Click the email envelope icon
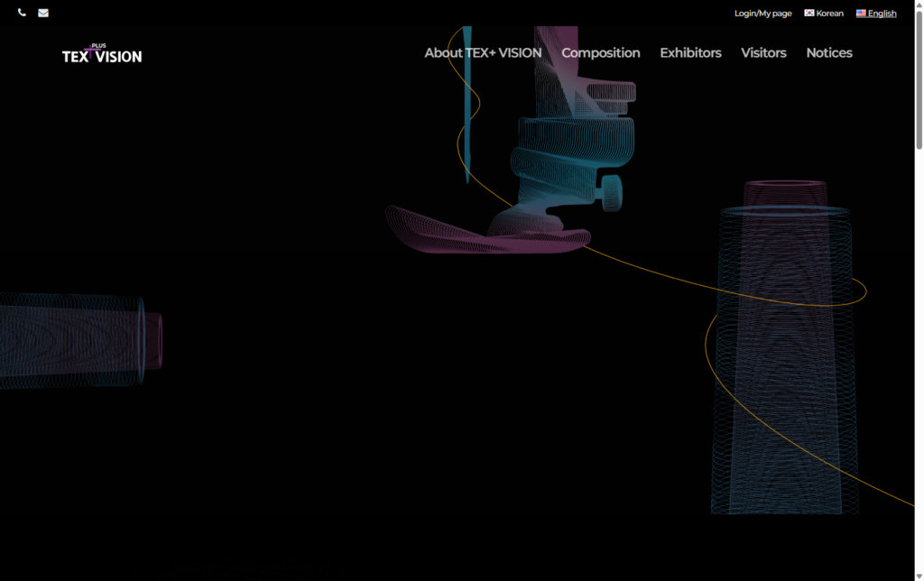Screen dimensions: 924x581 pyautogui.click(x=43, y=13)
